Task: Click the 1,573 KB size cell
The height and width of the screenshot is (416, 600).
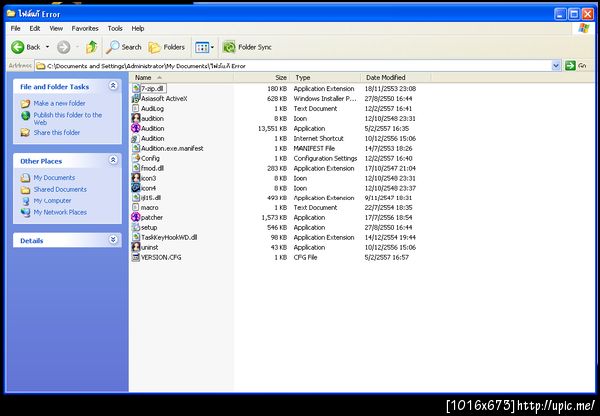Action: [274, 217]
